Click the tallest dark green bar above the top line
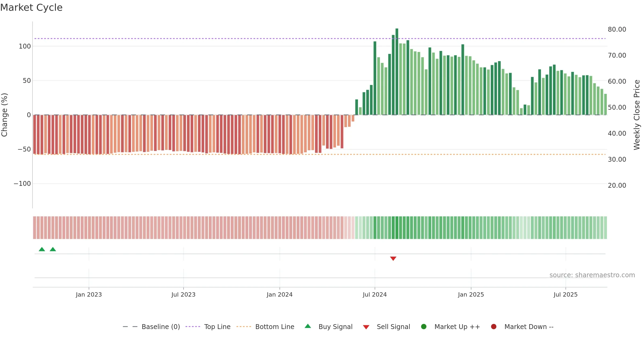 click(x=397, y=72)
